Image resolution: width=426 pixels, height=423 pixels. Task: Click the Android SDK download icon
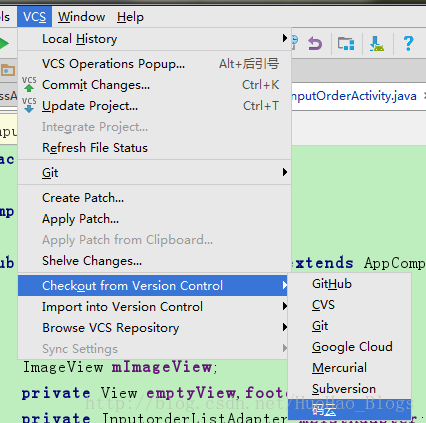coord(377,43)
